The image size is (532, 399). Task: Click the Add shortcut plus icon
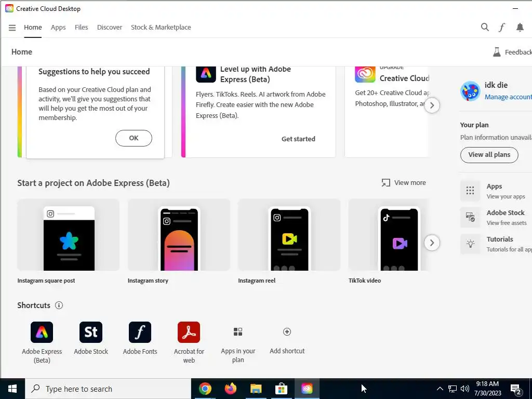(x=287, y=332)
